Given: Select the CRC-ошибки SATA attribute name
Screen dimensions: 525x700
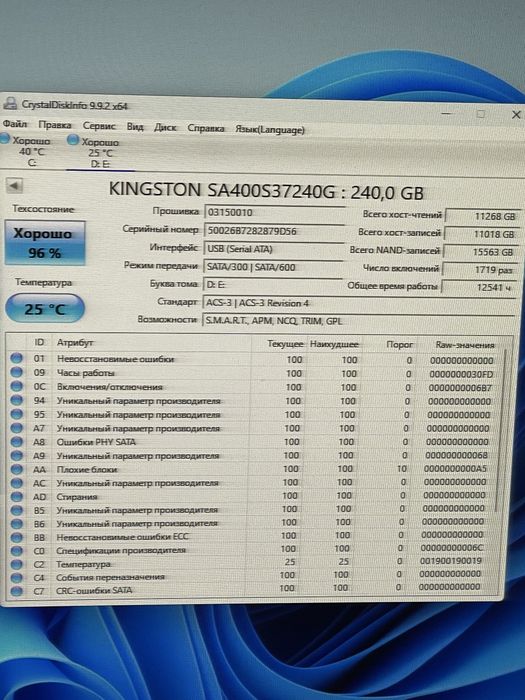Looking at the screenshot, I should 94,590.
